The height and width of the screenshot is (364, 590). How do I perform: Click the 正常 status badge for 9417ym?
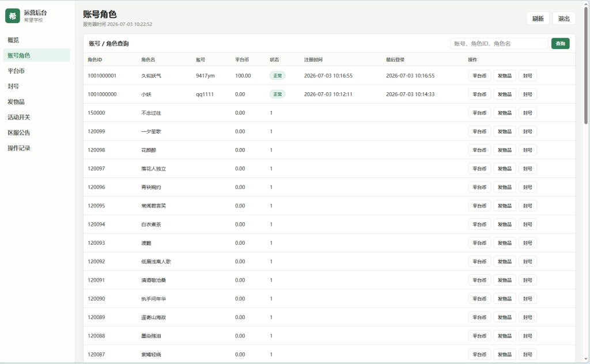tap(277, 75)
